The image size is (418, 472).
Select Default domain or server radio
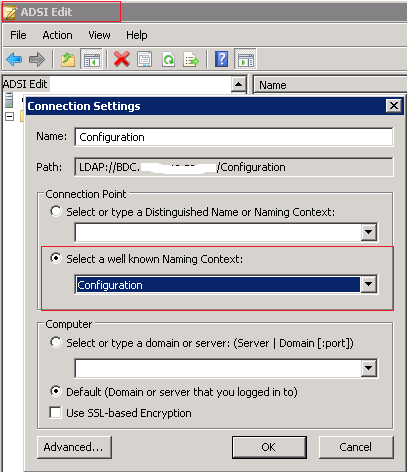tap(56, 391)
